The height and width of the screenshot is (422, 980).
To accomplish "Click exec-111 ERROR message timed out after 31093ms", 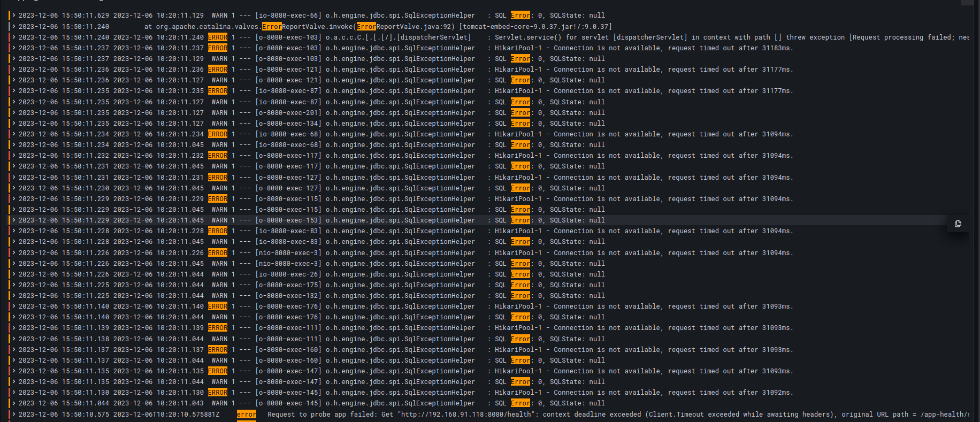I will (644, 328).
